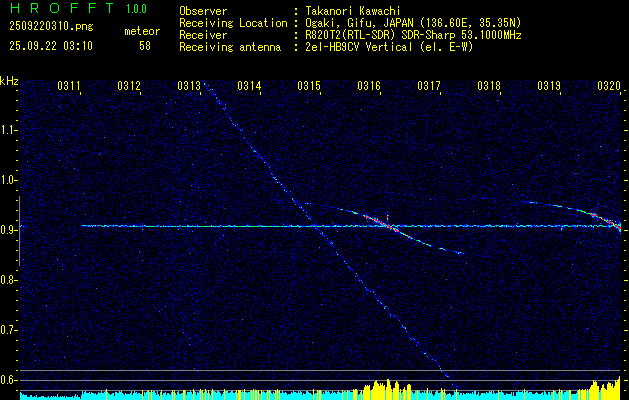Click the 0320 time marker
Image resolution: width=629 pixels, height=400 pixels.
point(609,85)
